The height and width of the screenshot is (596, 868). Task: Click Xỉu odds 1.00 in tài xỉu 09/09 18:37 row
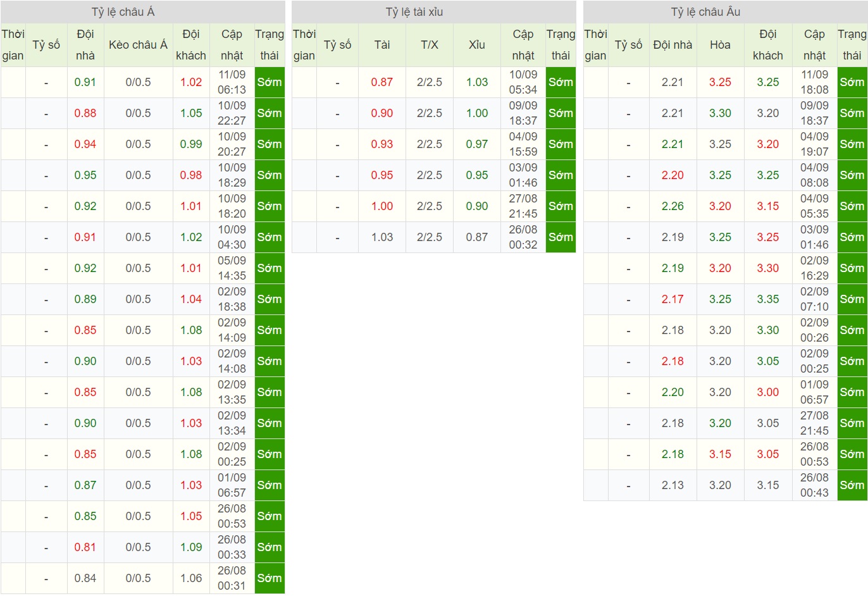tap(477, 113)
